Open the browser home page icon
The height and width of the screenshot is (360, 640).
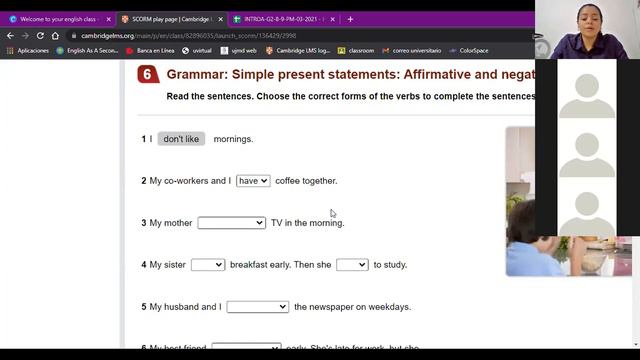tap(55, 36)
